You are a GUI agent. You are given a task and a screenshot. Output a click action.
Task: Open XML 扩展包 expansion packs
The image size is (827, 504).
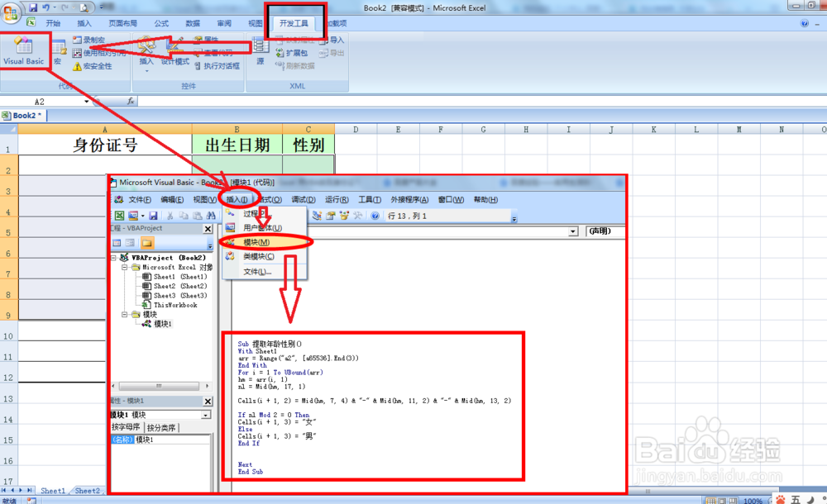(292, 53)
